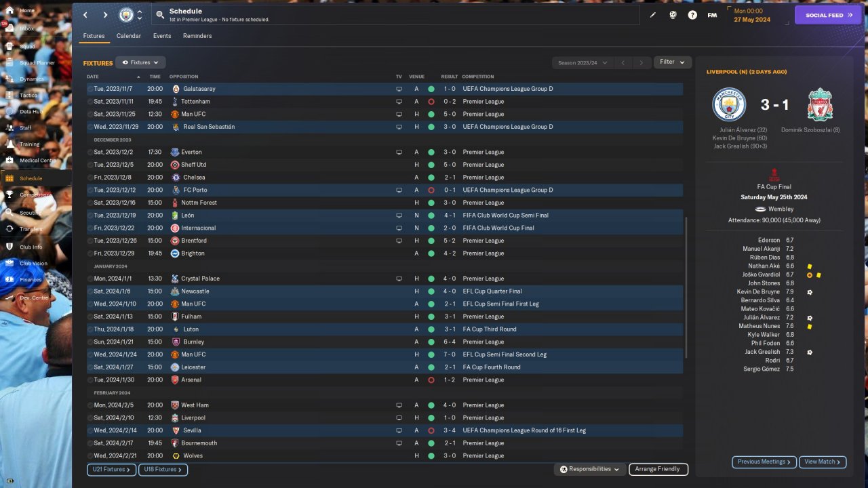Toggle the circle beside Fri, 2023/12/8
Viewport: 868px width, 488px height.
(x=90, y=178)
